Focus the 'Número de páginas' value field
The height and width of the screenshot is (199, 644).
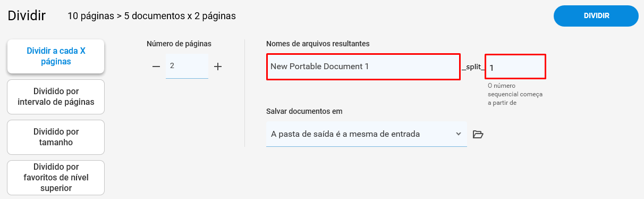[x=187, y=66]
